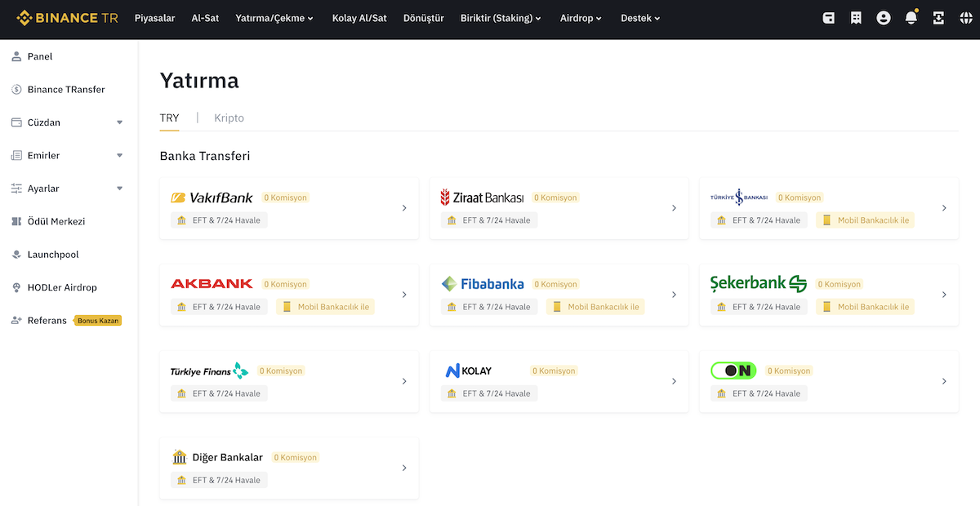Click Mobil Bankacılık ile on Akbank card
980x506 pixels.
tap(325, 306)
